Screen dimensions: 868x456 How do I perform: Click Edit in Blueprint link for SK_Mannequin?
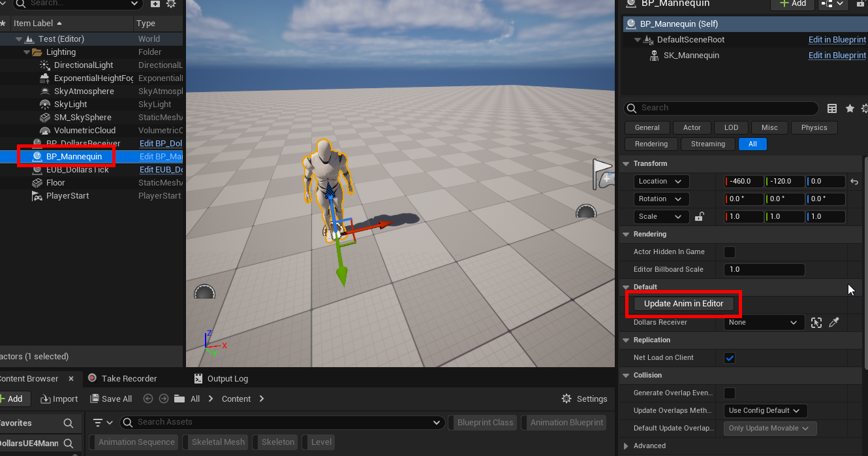tap(837, 56)
